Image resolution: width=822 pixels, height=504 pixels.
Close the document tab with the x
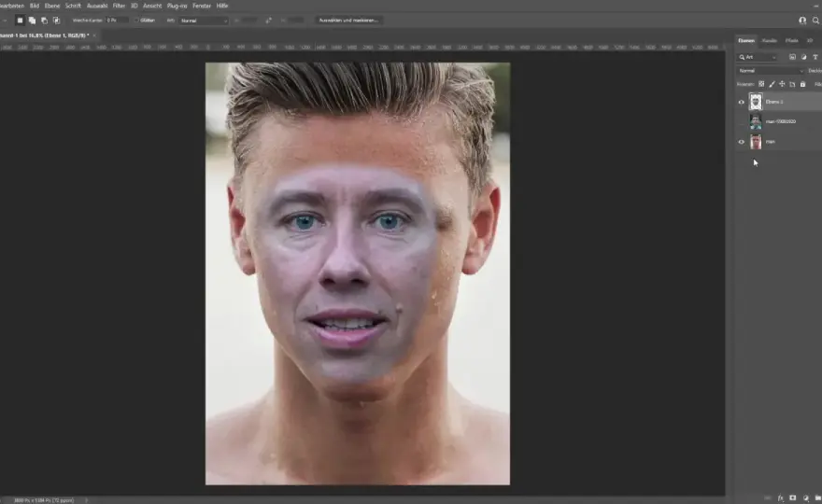[x=94, y=35]
